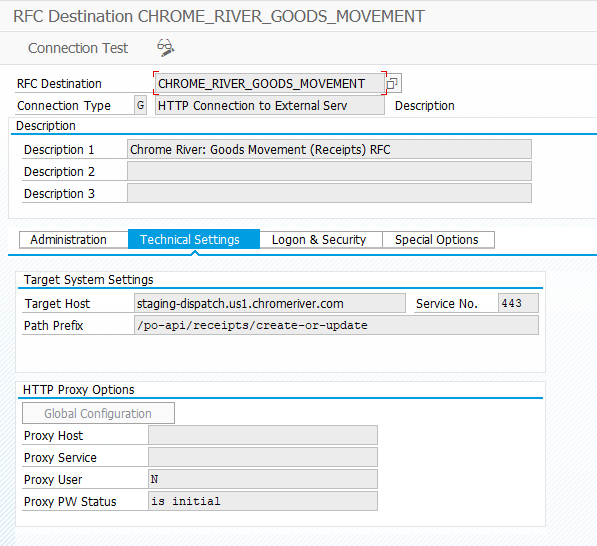The height and width of the screenshot is (546, 597).
Task: Click the Path Prefix field
Action: coord(336,325)
